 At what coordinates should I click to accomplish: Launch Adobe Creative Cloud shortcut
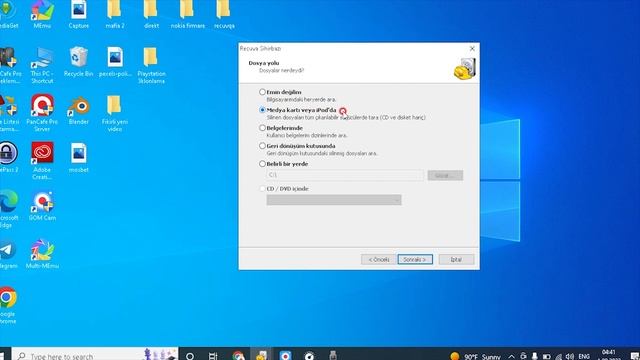point(42,161)
